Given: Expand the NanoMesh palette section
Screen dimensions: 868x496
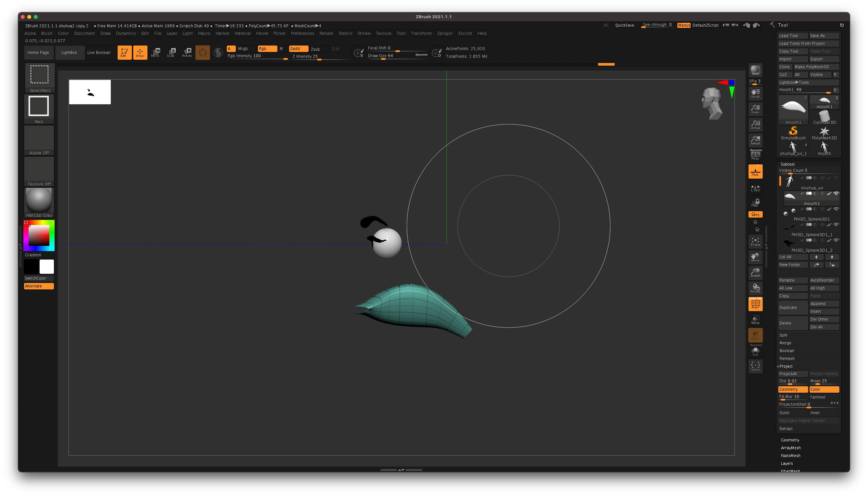Looking at the screenshot, I should (790, 456).
